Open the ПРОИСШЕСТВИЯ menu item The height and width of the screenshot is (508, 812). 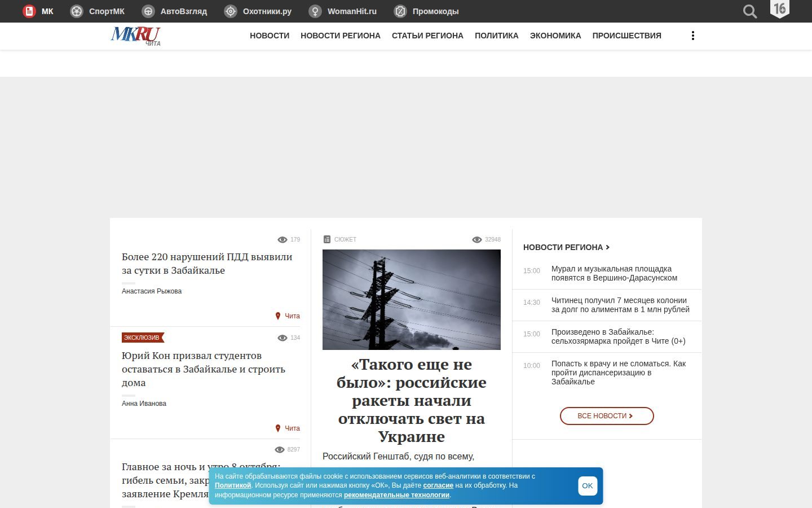click(x=626, y=36)
